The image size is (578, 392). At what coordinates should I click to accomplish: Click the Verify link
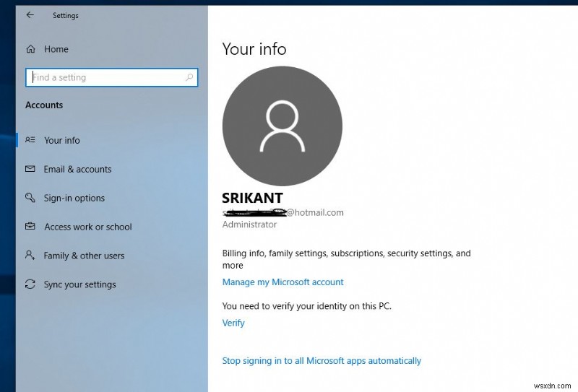[233, 323]
